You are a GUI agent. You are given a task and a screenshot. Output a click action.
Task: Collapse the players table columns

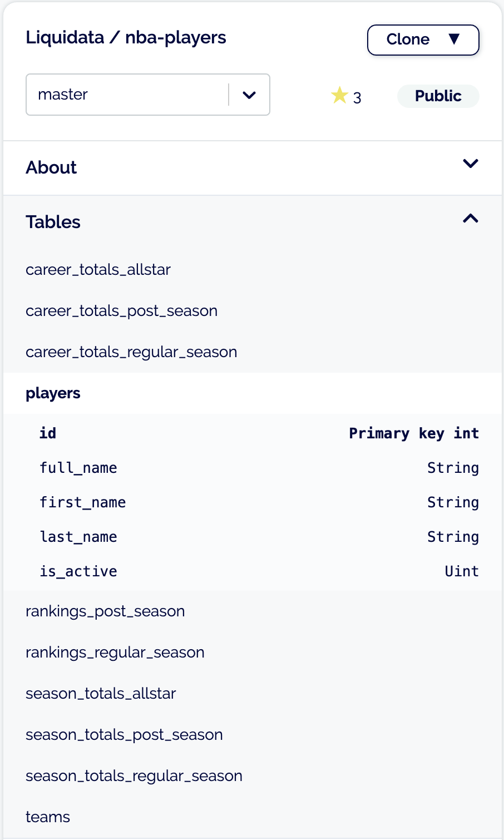point(53,393)
